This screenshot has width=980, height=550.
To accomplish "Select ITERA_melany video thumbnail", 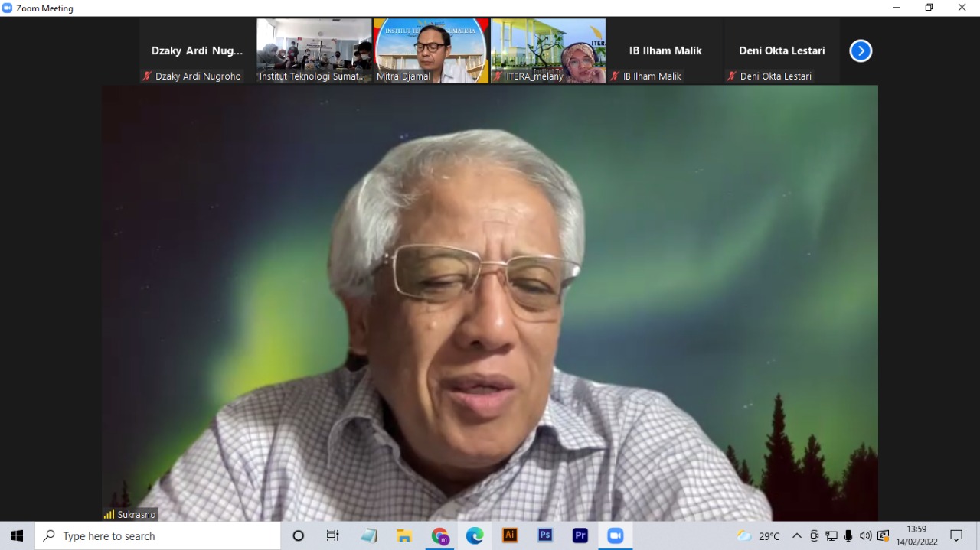I will tap(548, 50).
